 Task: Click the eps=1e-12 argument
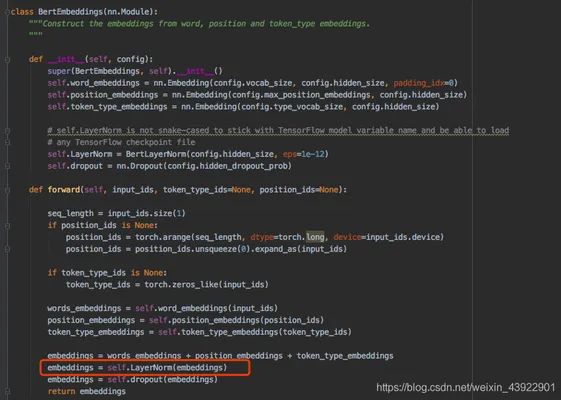[x=304, y=154]
